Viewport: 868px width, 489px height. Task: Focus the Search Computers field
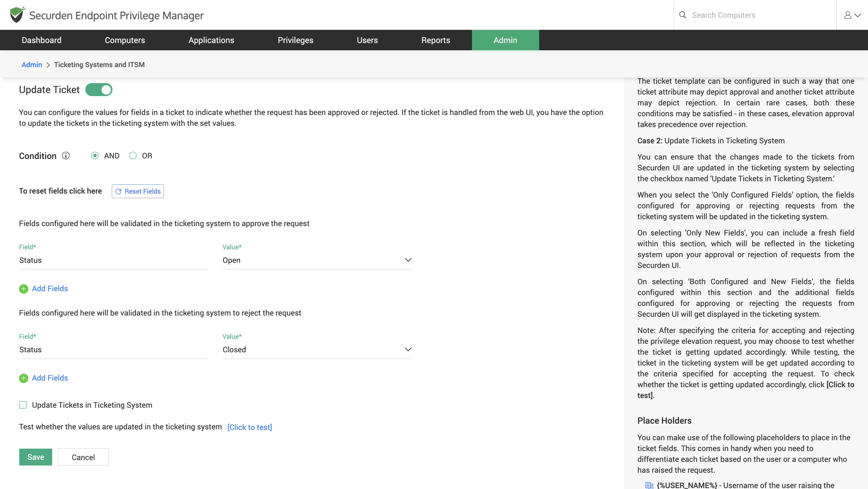pyautogui.click(x=762, y=15)
